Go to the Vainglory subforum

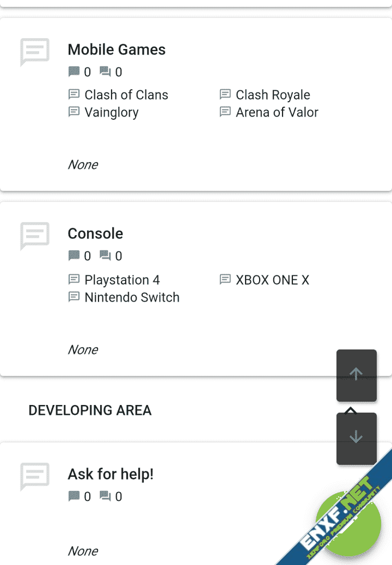coord(112,112)
